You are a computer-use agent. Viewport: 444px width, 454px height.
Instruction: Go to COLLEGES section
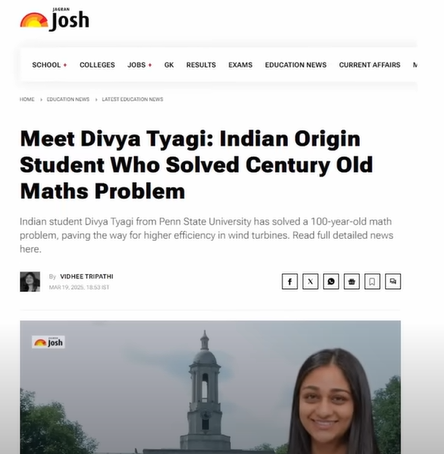pos(97,65)
